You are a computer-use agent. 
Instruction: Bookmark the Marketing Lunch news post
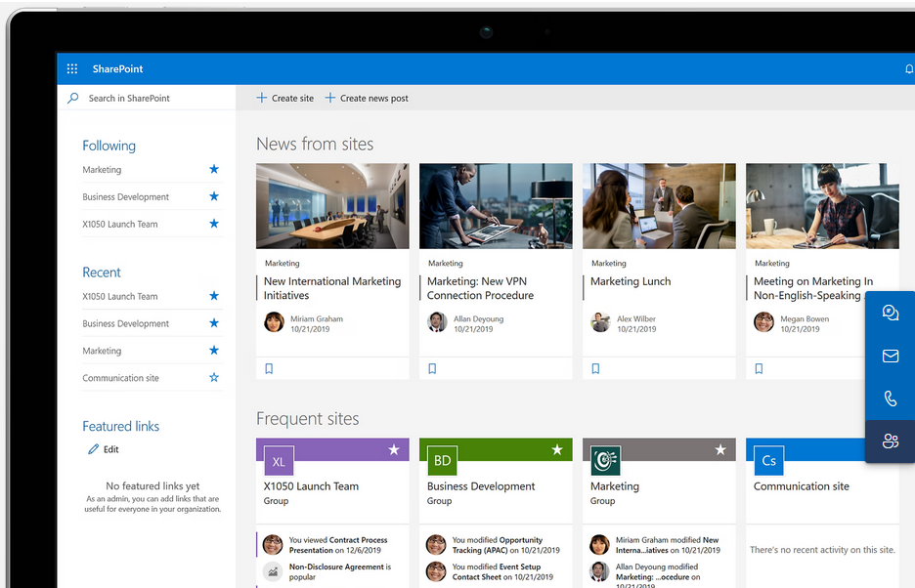(x=595, y=369)
